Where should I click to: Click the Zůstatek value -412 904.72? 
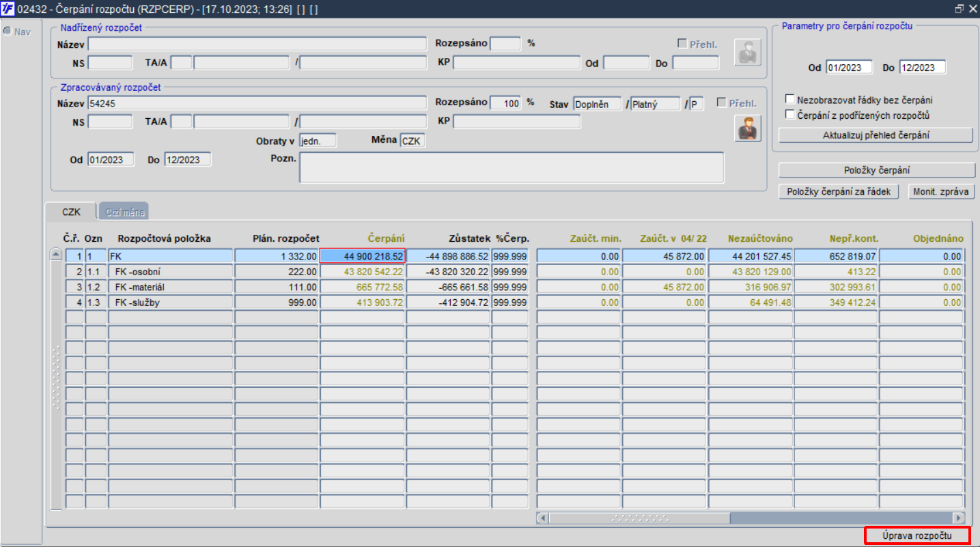448,301
